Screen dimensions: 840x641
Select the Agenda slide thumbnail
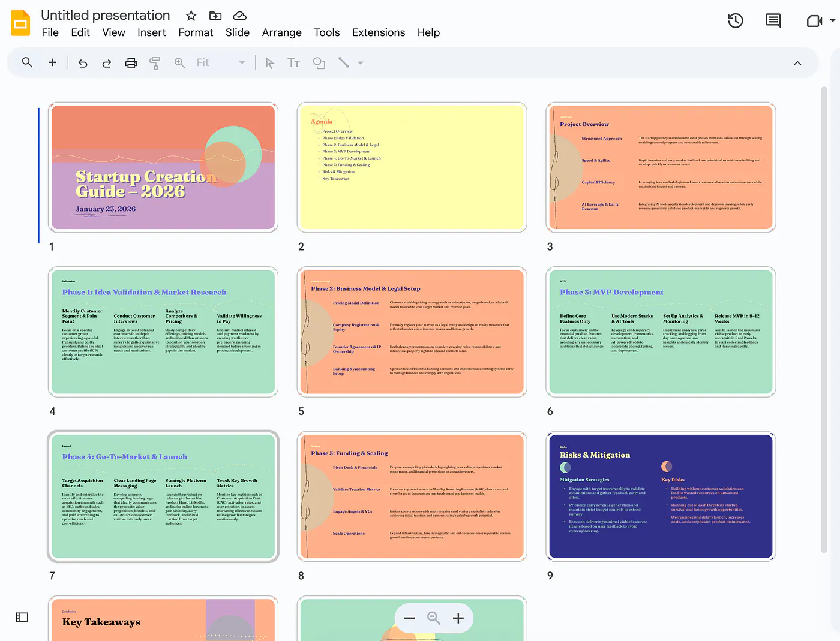(x=412, y=167)
